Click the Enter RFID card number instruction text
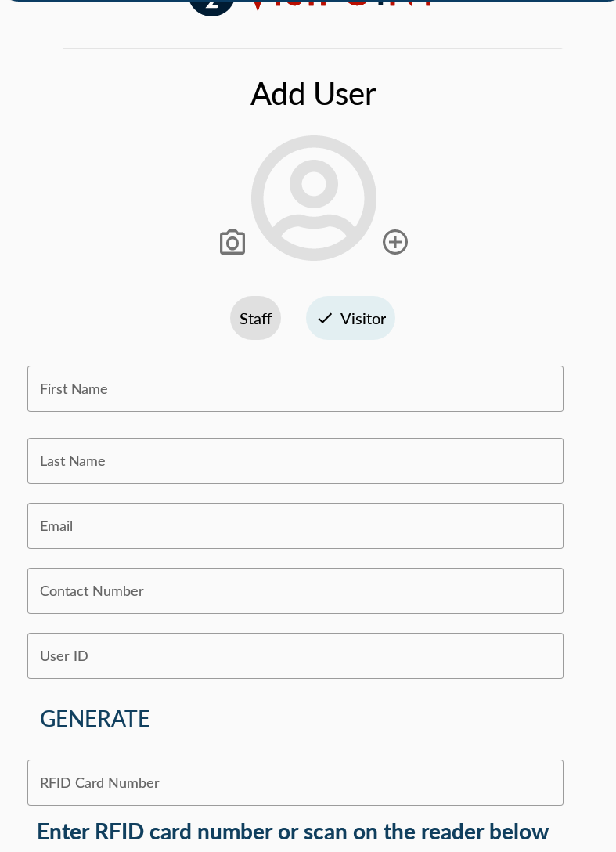This screenshot has width=616, height=852. point(293,832)
